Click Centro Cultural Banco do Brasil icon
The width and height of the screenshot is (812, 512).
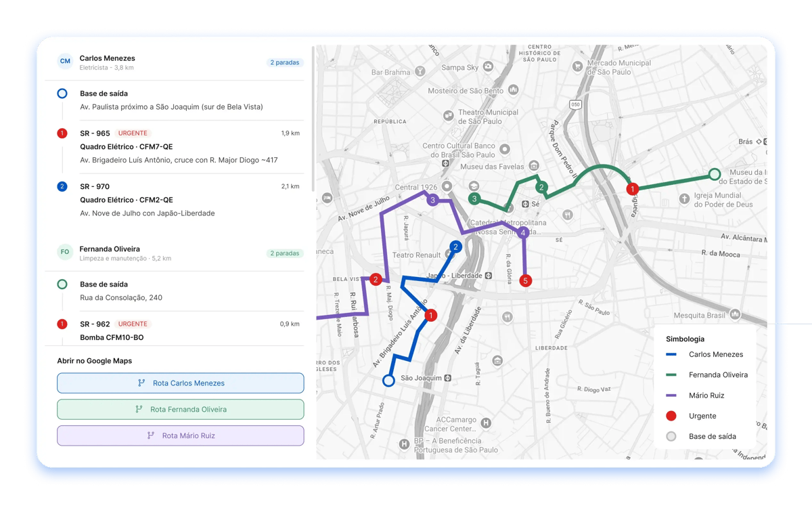pyautogui.click(x=505, y=150)
